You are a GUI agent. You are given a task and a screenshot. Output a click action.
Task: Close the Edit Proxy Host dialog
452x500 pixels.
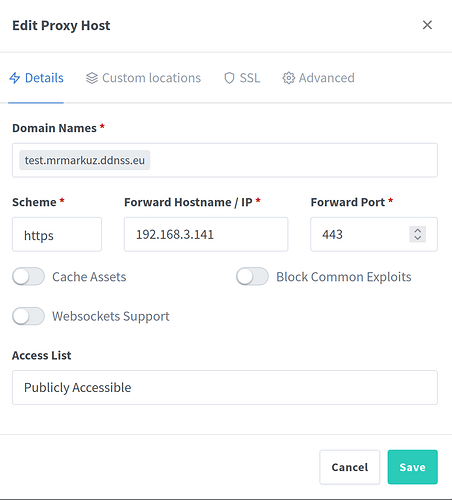point(427,25)
